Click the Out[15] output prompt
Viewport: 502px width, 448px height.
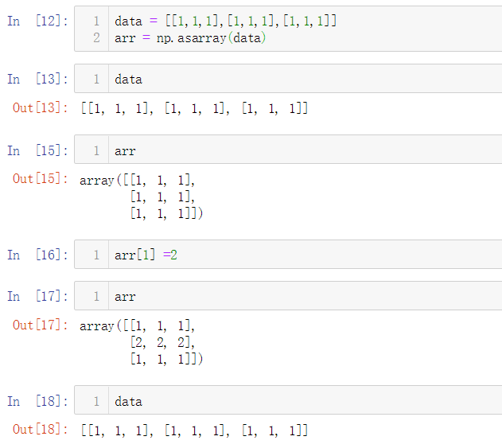(x=41, y=178)
